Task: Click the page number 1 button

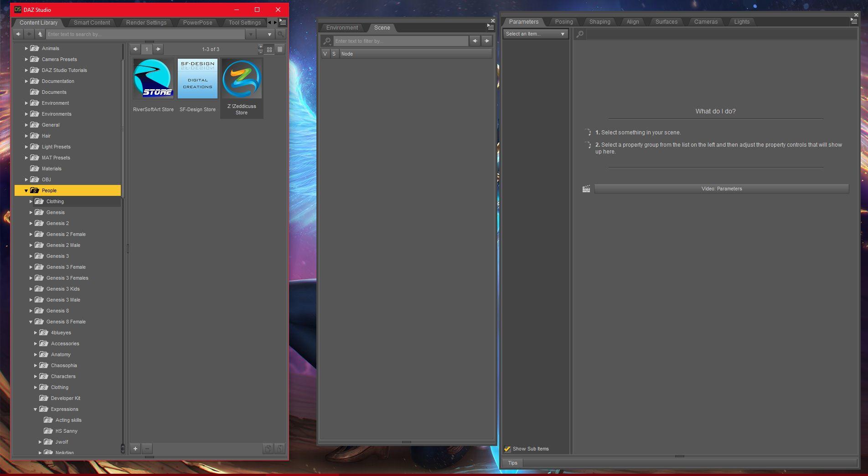Action: click(147, 49)
